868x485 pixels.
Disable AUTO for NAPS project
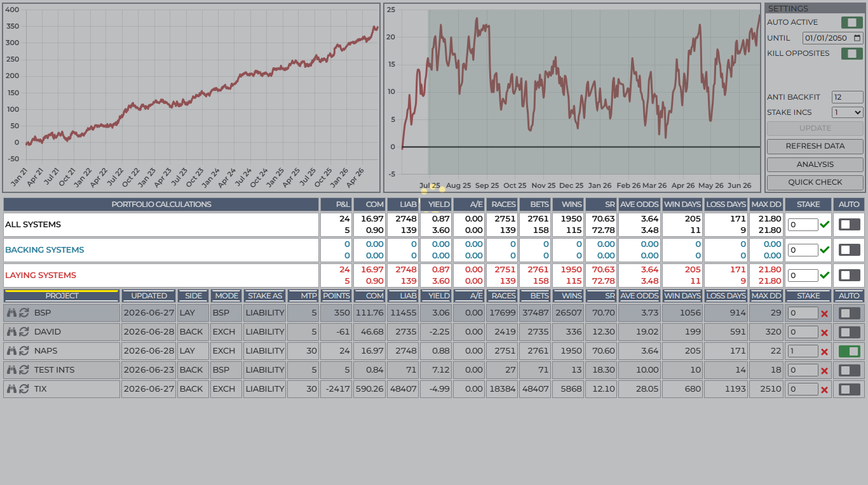click(850, 351)
